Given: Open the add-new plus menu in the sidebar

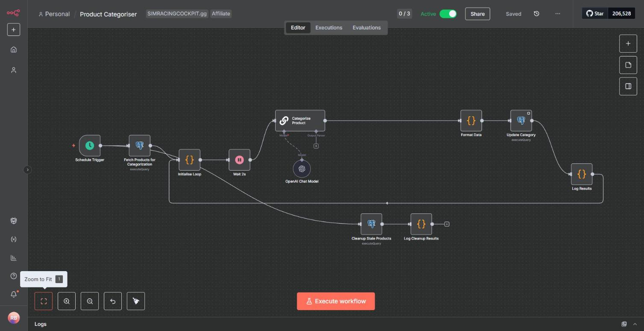Looking at the screenshot, I should click(13, 30).
